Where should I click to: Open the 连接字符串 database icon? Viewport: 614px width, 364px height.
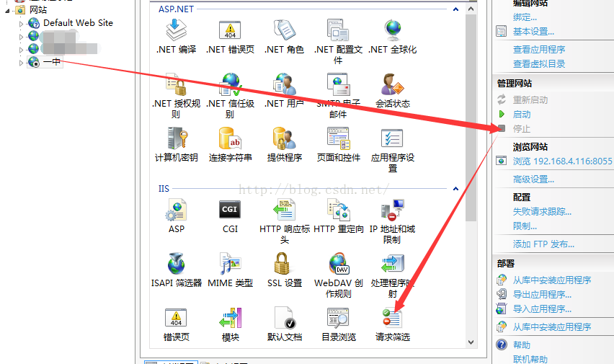click(x=230, y=138)
